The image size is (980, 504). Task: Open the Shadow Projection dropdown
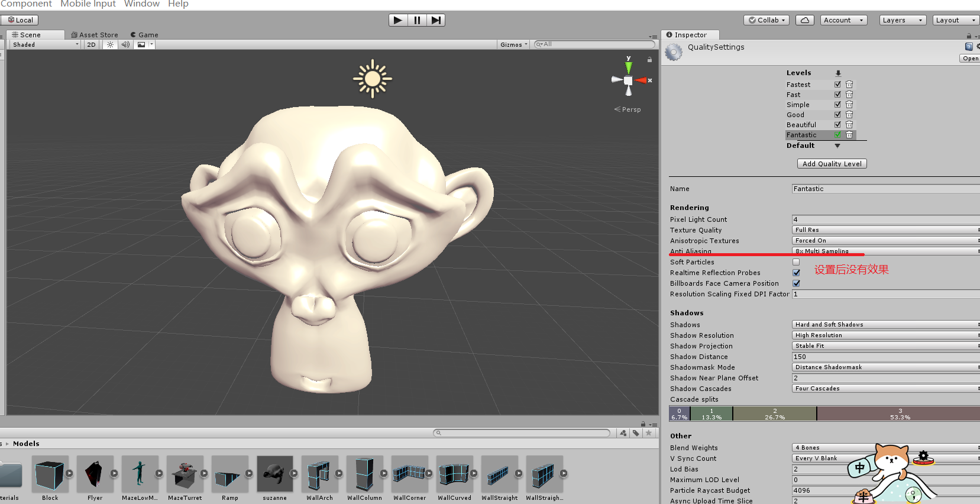(886, 346)
